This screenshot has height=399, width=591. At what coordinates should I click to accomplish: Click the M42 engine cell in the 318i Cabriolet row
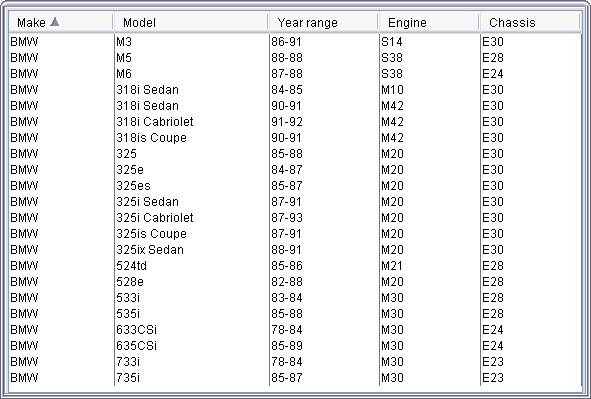[x=430, y=122]
